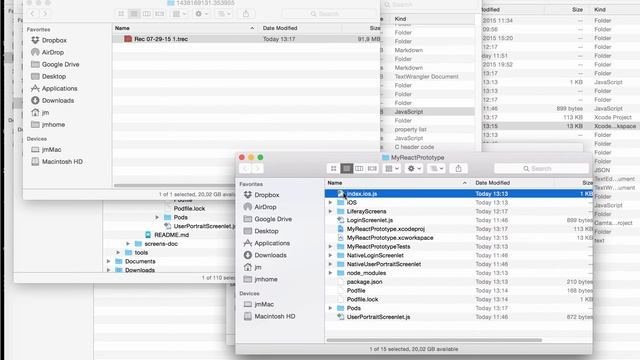Switch MyReactPrototype window to column view

(359, 169)
